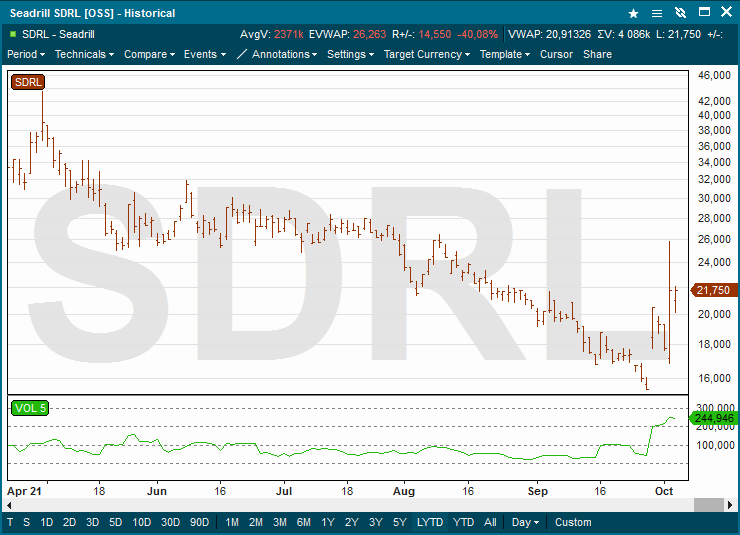This screenshot has width=740, height=535.
Task: Select the 3D time range
Action: [92, 522]
